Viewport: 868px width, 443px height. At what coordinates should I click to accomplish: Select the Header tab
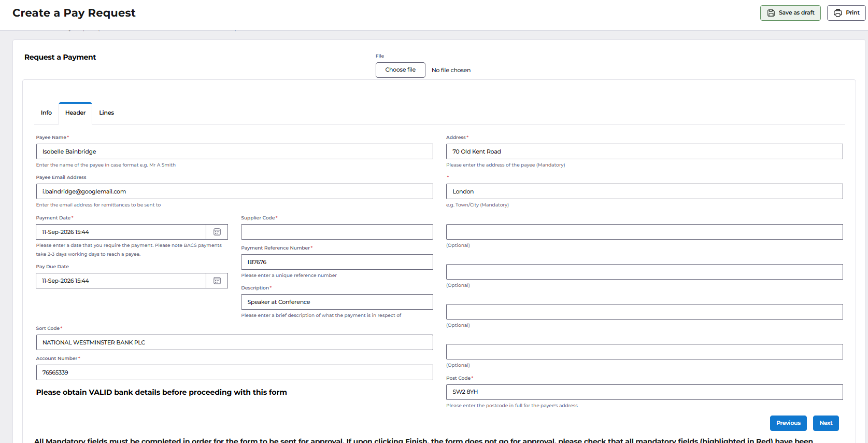point(76,113)
